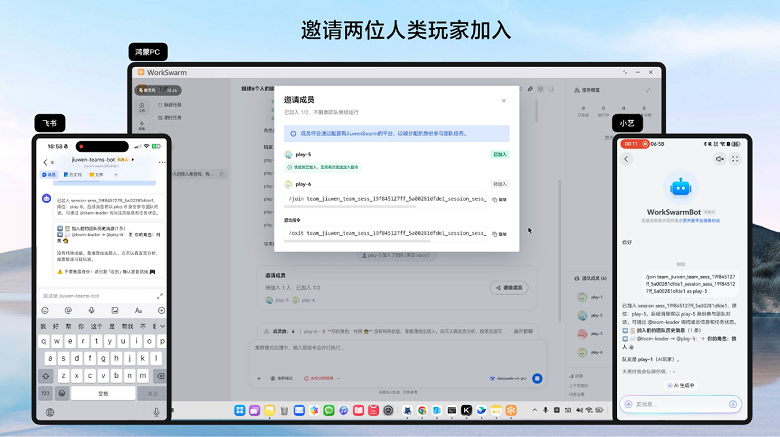Select play-6 in team members panel

coord(590,352)
